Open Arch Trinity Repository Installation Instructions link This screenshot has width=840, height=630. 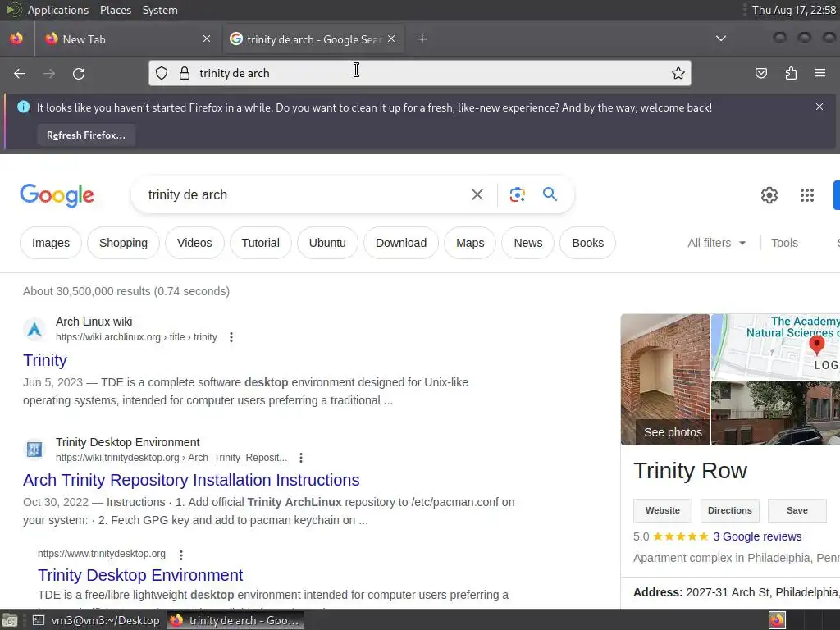coord(191,480)
